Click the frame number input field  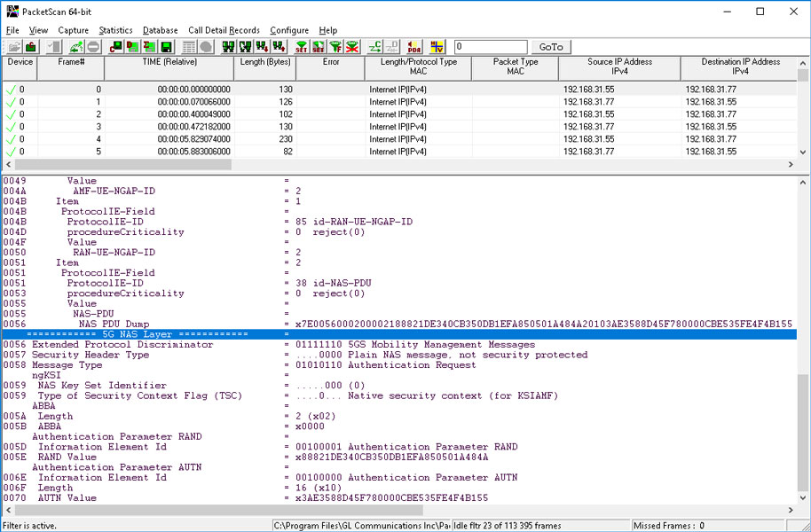491,47
